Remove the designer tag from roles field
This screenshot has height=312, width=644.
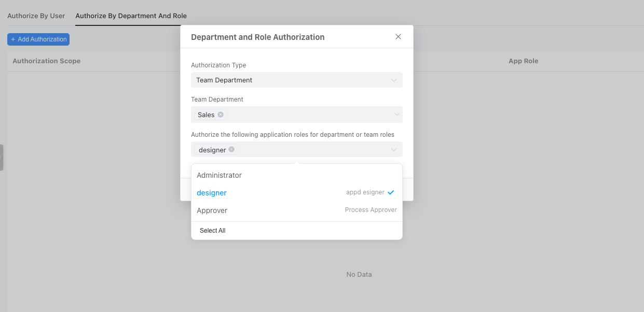pyautogui.click(x=231, y=150)
